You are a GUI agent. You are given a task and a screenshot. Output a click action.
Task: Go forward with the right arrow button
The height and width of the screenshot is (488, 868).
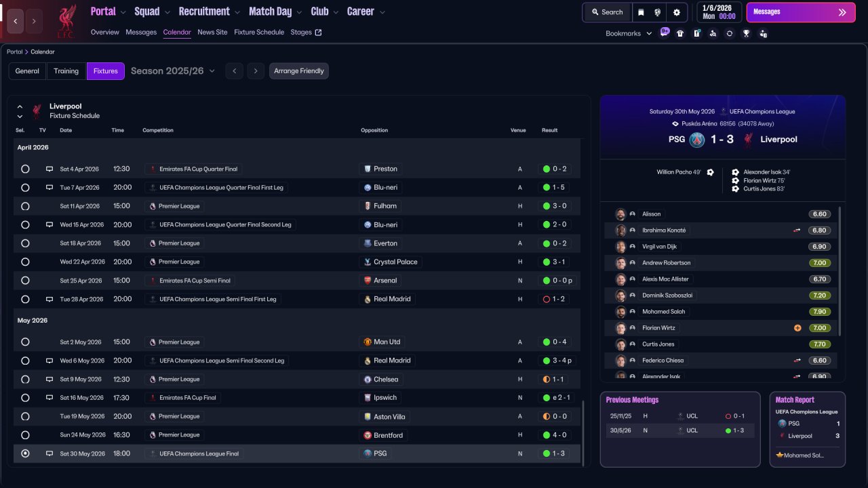coord(34,21)
